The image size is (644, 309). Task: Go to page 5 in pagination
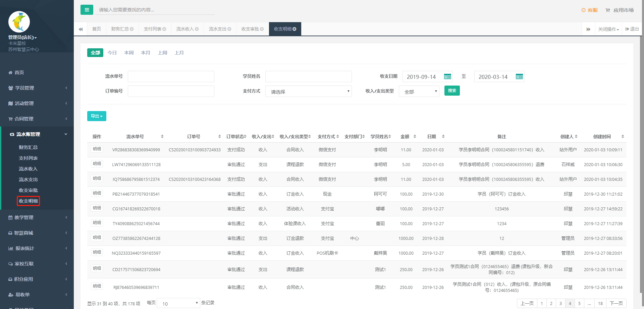pos(579,303)
